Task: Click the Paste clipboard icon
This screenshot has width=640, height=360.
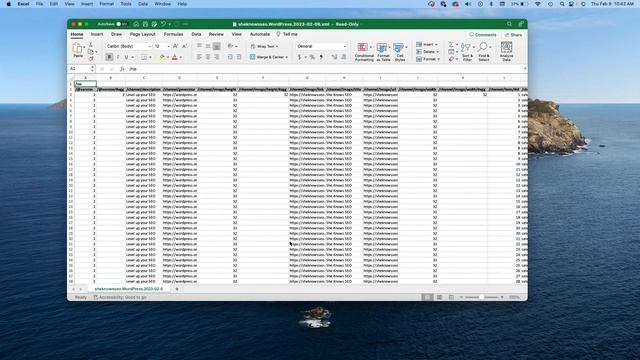Action: 77,49
